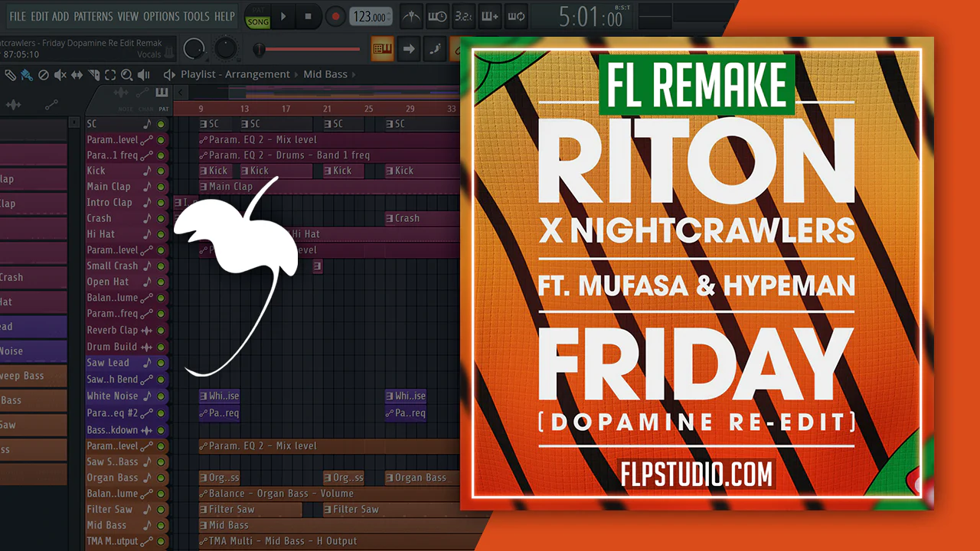The width and height of the screenshot is (980, 551).
Task: Open the HELP menu
Action: (x=224, y=16)
